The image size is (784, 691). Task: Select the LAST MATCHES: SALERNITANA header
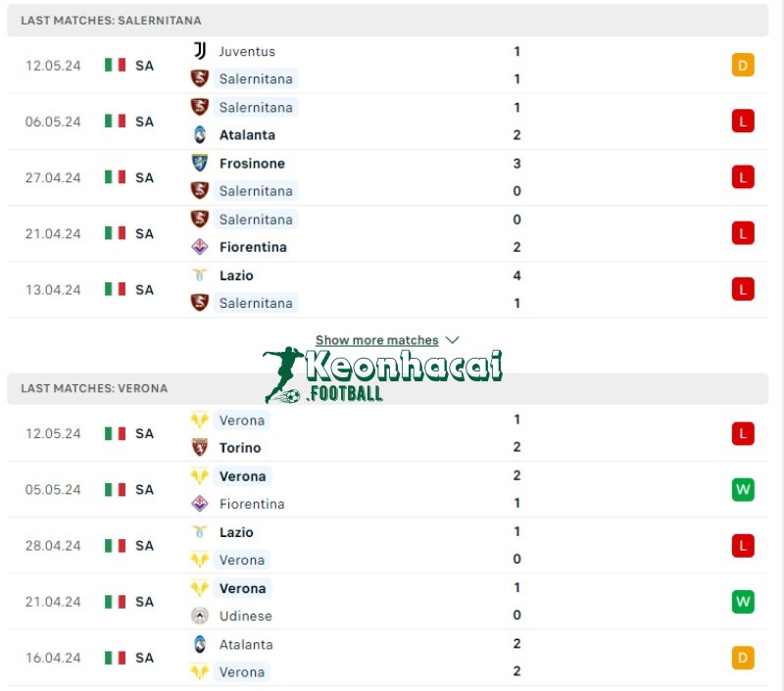[x=113, y=20]
